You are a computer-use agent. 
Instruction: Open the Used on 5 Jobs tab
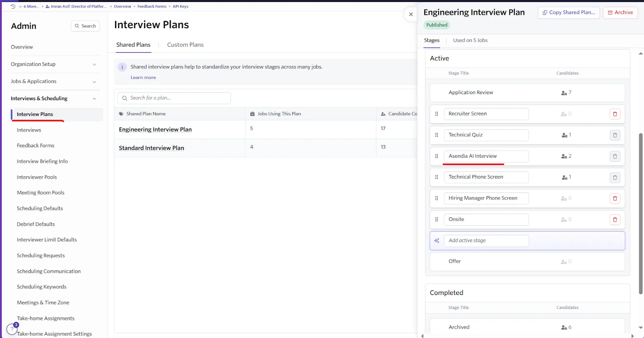coord(470,40)
